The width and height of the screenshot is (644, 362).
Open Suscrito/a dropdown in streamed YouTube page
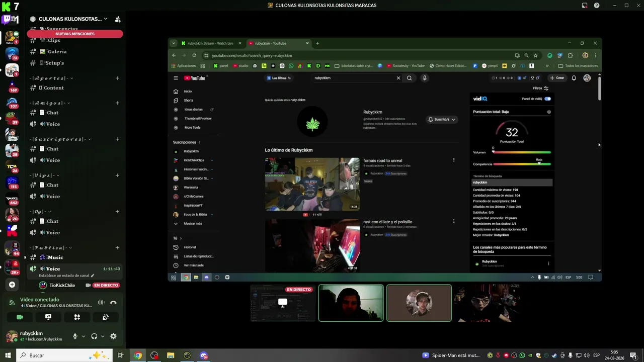pyautogui.click(x=442, y=120)
